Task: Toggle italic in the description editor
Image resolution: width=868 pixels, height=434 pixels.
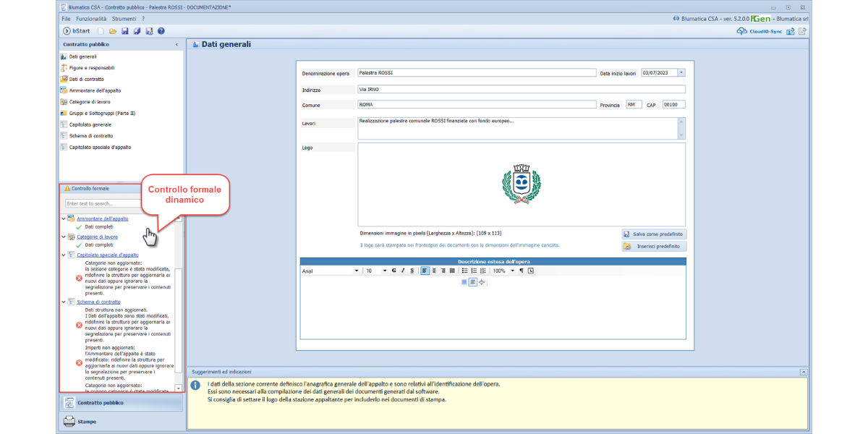Action: (x=402, y=271)
